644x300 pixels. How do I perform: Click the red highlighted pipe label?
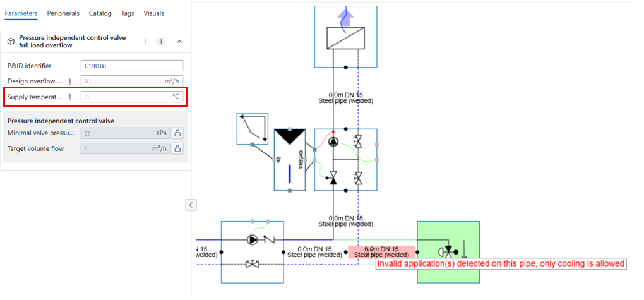click(381, 252)
